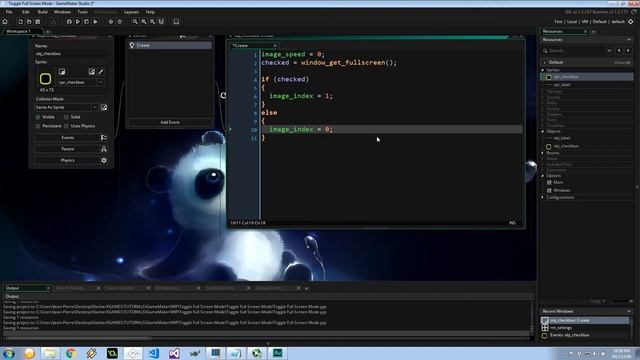640x360 pixels.
Task: Open the Build menu
Action: [42, 12]
